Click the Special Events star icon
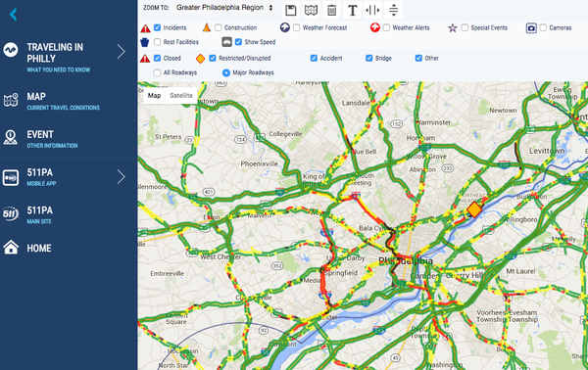The width and height of the screenshot is (588, 370). pos(453,27)
